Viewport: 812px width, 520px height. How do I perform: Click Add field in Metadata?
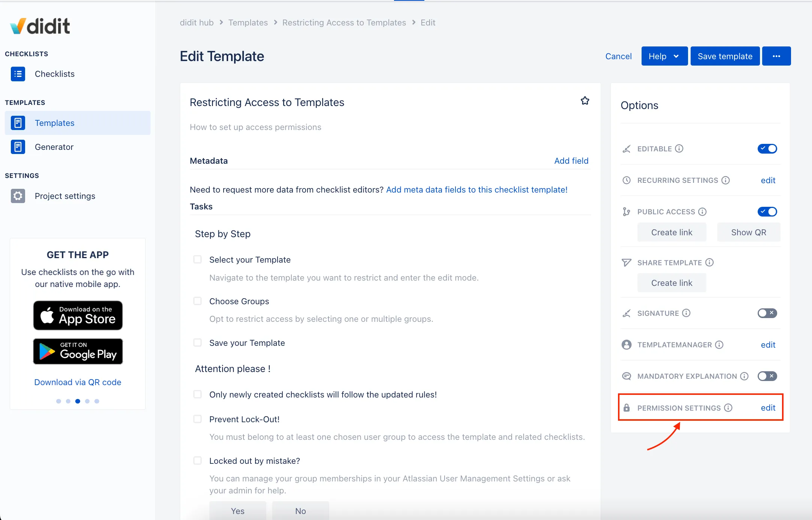(571, 161)
